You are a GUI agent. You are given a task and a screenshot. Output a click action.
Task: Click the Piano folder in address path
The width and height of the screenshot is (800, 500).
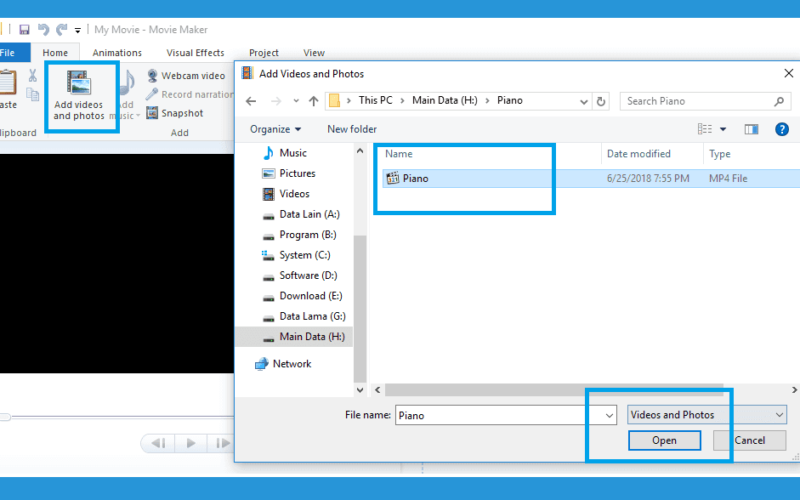(510, 101)
